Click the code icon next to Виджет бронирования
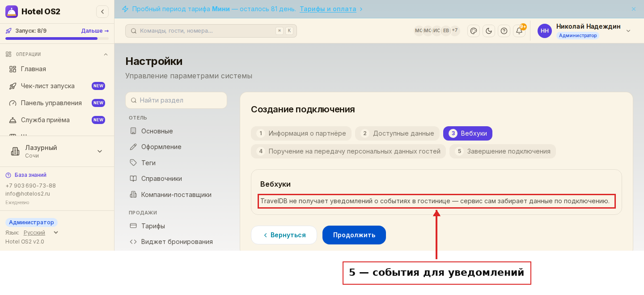 point(133,242)
